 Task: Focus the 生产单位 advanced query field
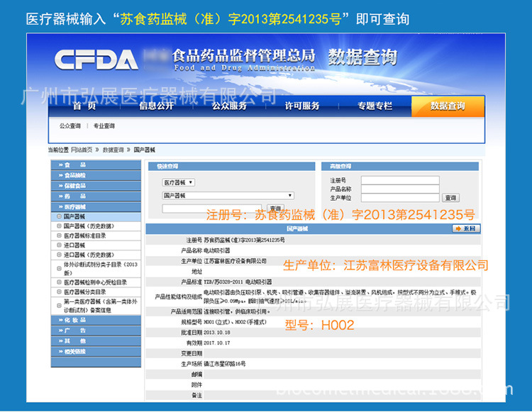(400, 198)
